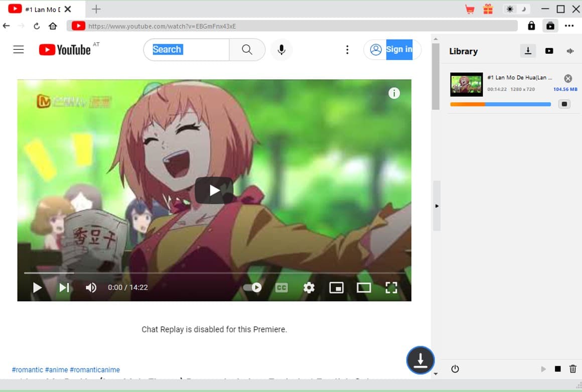
Task: Click the lock icon beside address bar
Action: [531, 26]
